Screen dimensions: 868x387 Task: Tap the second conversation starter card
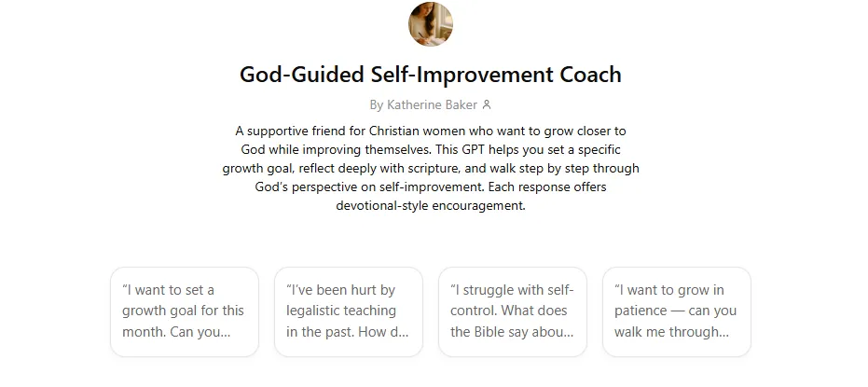tap(348, 311)
